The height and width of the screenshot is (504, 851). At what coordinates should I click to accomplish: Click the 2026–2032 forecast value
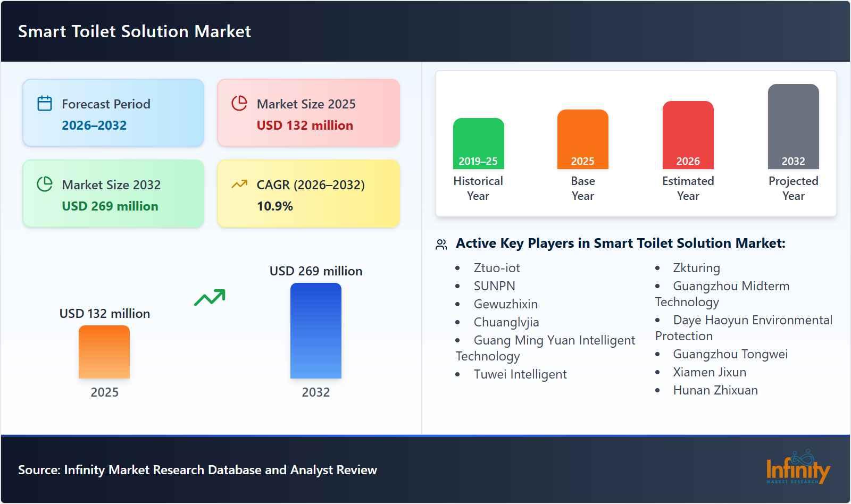pos(94,125)
